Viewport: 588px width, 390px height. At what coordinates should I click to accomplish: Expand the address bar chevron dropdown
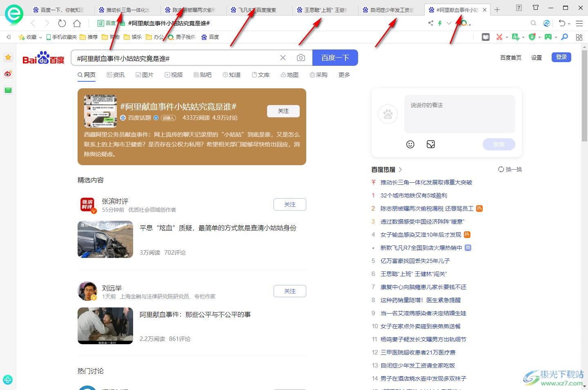point(449,23)
